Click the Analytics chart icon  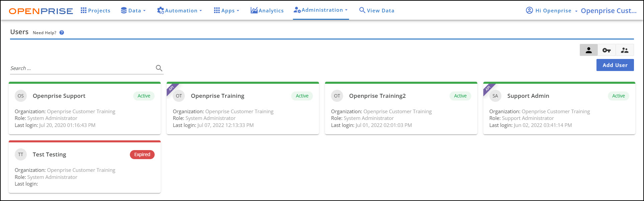point(254,10)
